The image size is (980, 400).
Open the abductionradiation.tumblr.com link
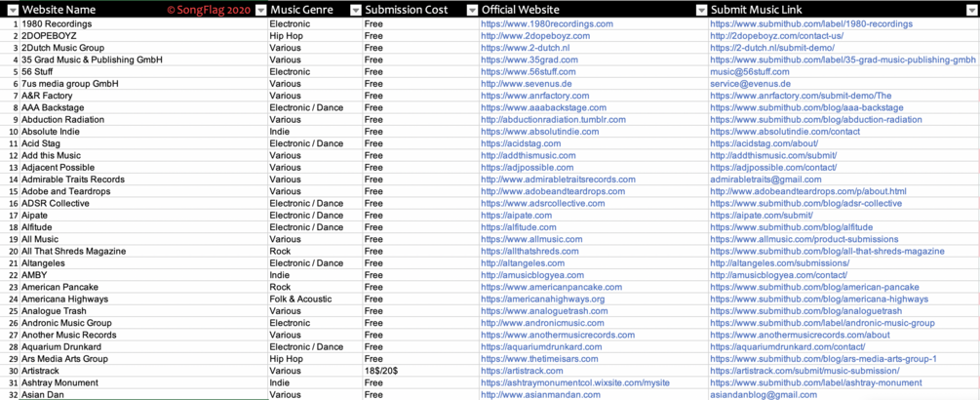point(553,119)
